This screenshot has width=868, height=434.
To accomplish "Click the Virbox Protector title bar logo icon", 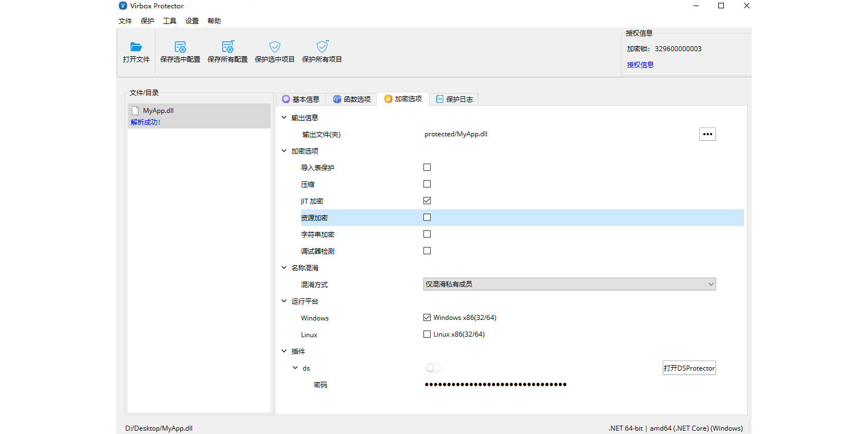I will pos(122,6).
